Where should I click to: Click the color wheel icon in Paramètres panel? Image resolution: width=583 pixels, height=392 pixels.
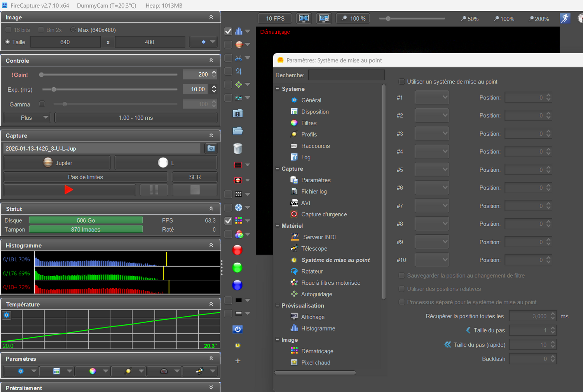(x=93, y=371)
